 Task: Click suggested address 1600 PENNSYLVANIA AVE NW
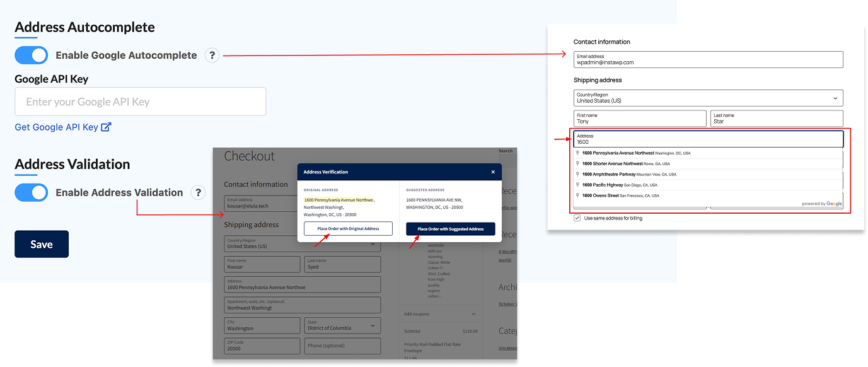click(434, 200)
